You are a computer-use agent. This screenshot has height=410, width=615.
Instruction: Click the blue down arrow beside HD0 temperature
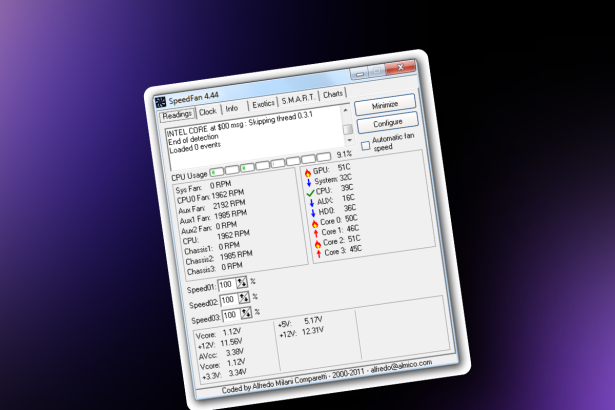[x=313, y=213]
